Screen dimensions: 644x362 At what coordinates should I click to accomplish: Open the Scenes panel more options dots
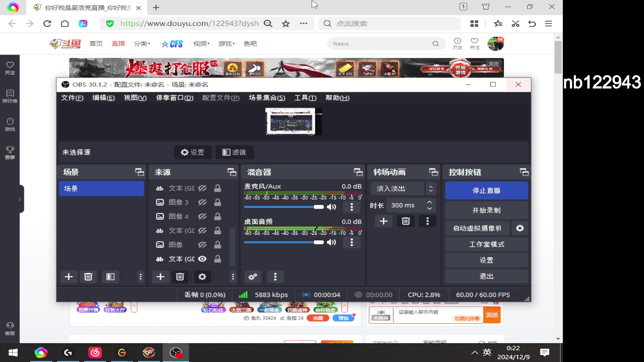(x=141, y=277)
